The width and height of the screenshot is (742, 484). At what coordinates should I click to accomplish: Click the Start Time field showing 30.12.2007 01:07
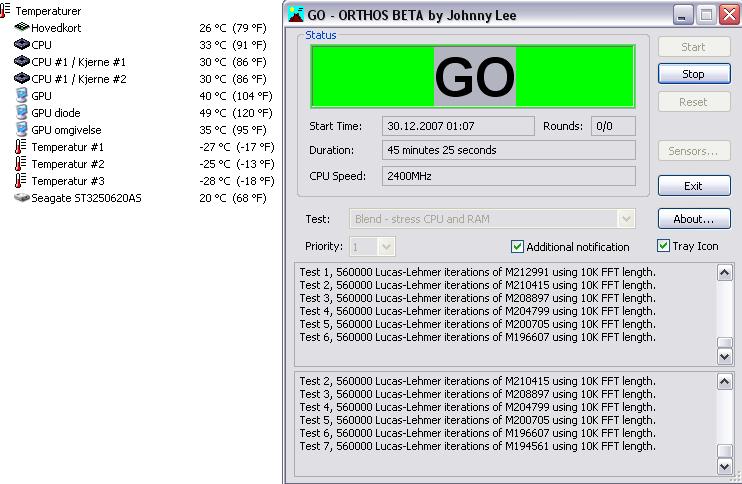coord(458,126)
